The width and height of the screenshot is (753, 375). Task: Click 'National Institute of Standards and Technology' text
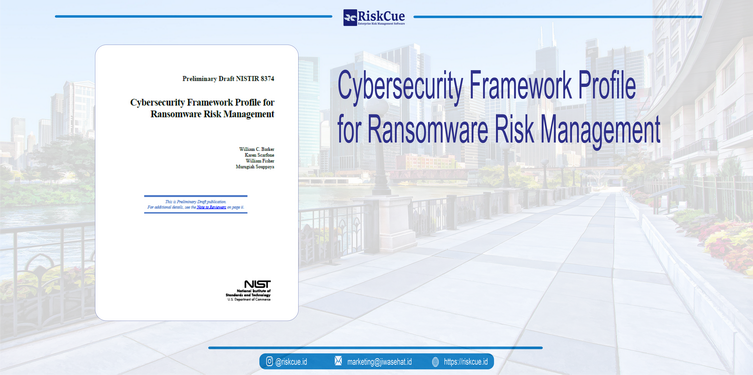tap(248, 293)
